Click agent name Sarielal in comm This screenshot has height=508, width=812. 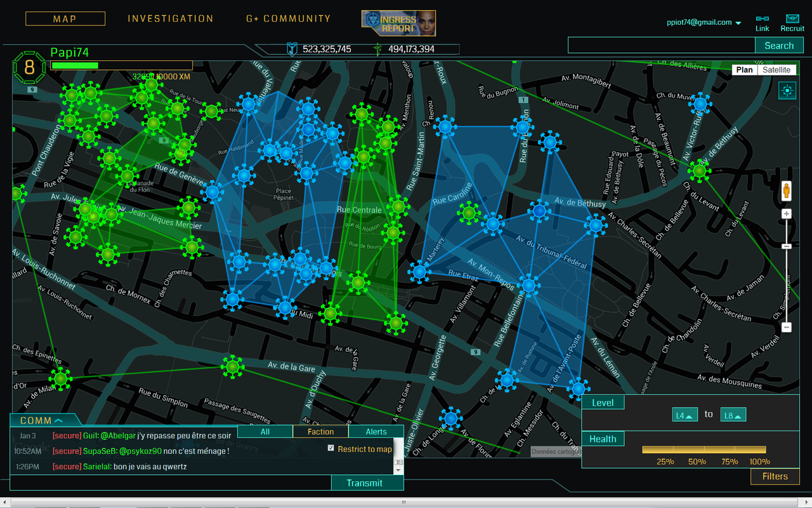(97, 467)
